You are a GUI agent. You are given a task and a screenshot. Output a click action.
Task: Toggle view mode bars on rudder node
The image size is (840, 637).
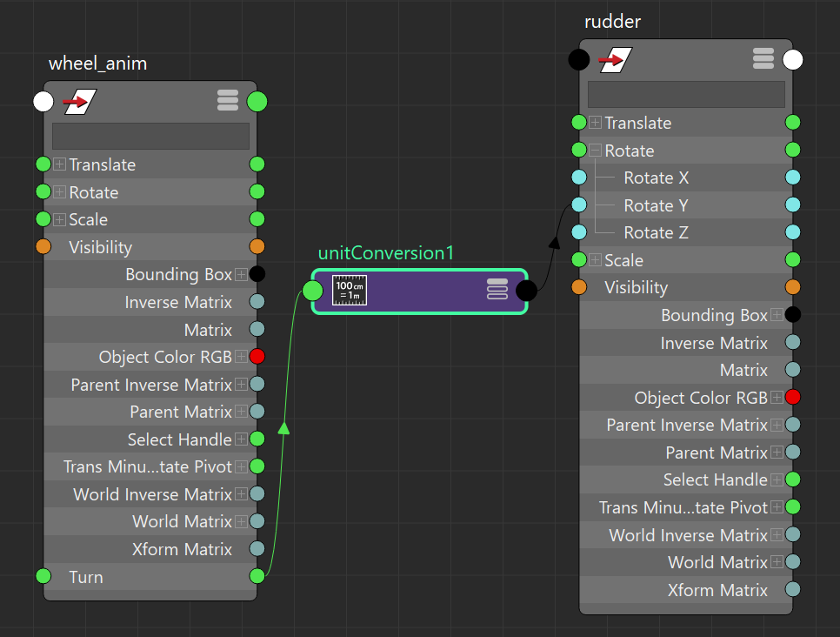(763, 59)
